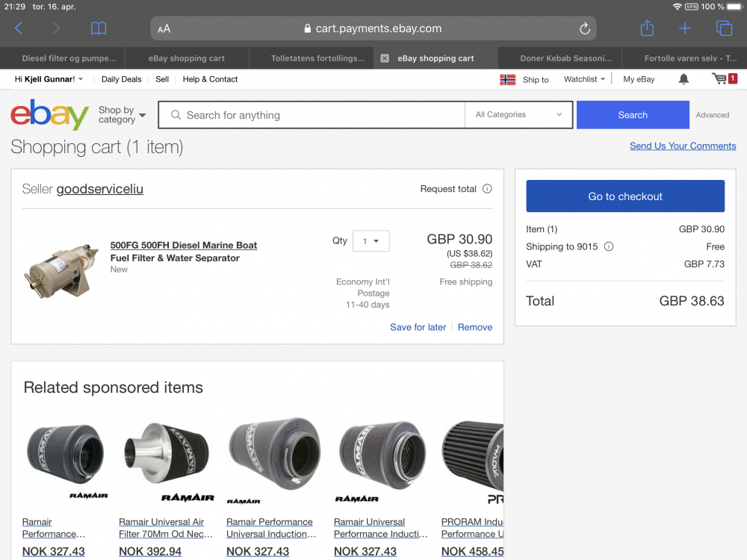This screenshot has width=747, height=560.
Task: Open the fuel filter product thumbnail
Action: (61, 270)
